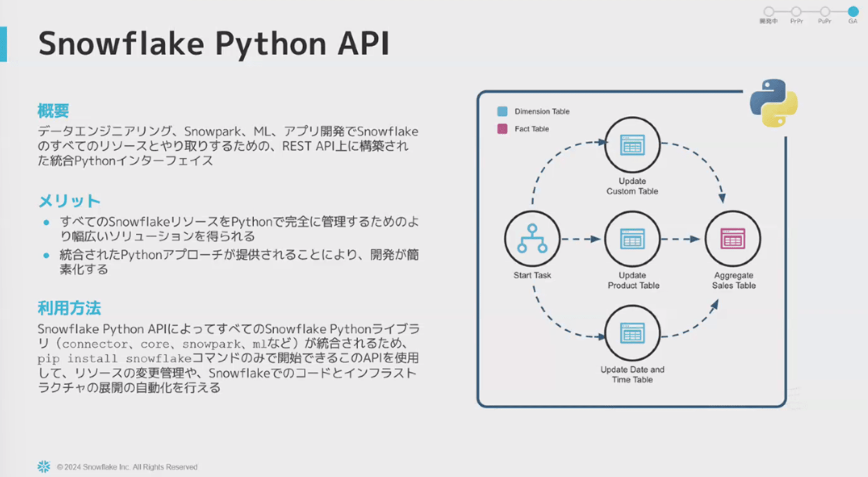868x477 pixels.
Task: Click the first bullet about すべてのSnowflakeリソース
Action: point(239,229)
